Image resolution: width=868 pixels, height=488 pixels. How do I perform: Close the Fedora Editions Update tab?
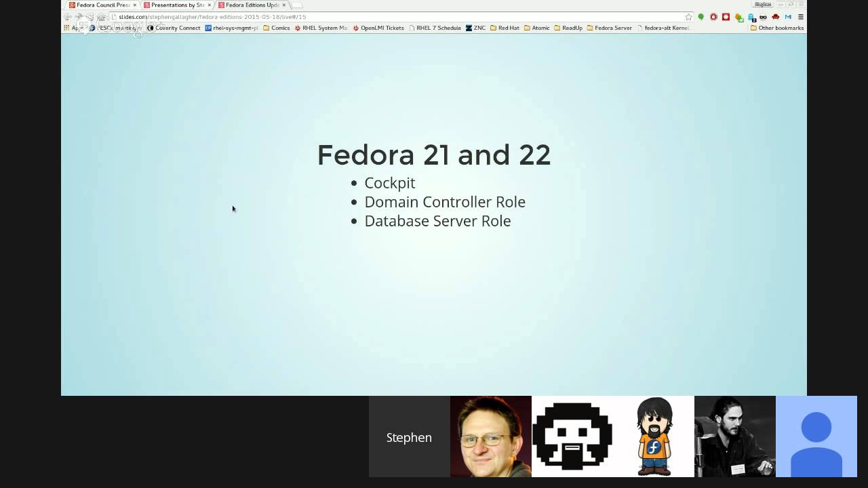284,5
